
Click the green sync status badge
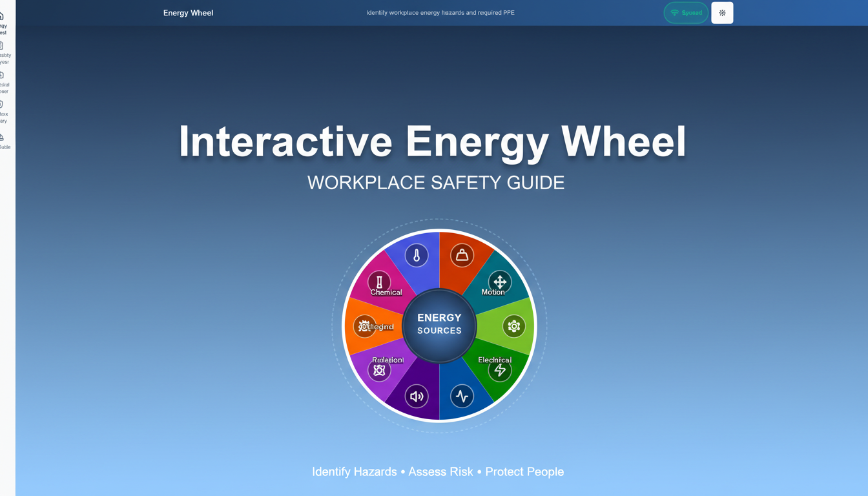tap(686, 13)
